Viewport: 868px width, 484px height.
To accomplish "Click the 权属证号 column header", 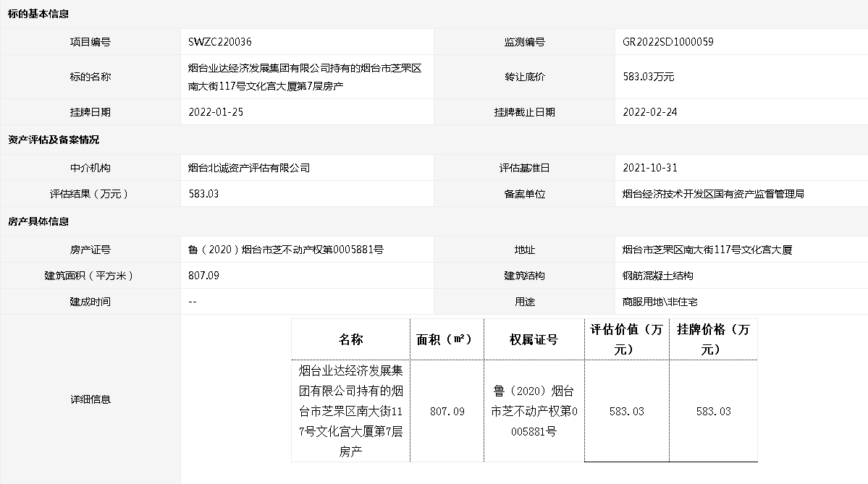I will [x=534, y=339].
